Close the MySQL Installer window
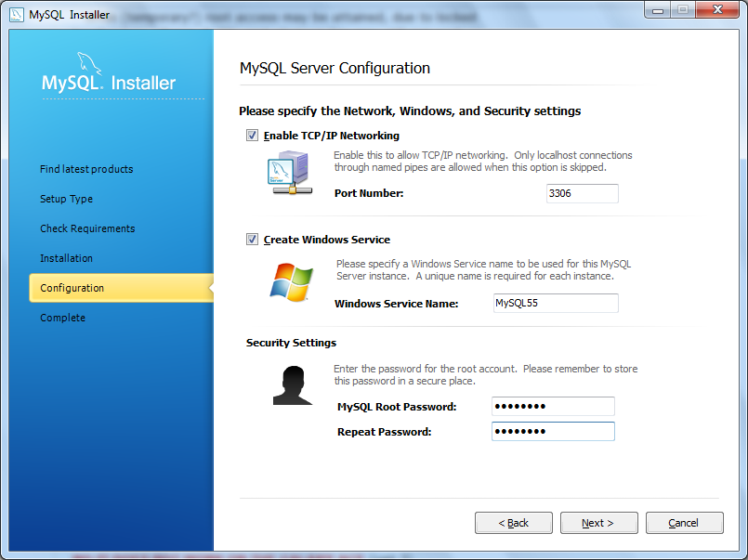This screenshot has width=748, height=560. point(717,10)
